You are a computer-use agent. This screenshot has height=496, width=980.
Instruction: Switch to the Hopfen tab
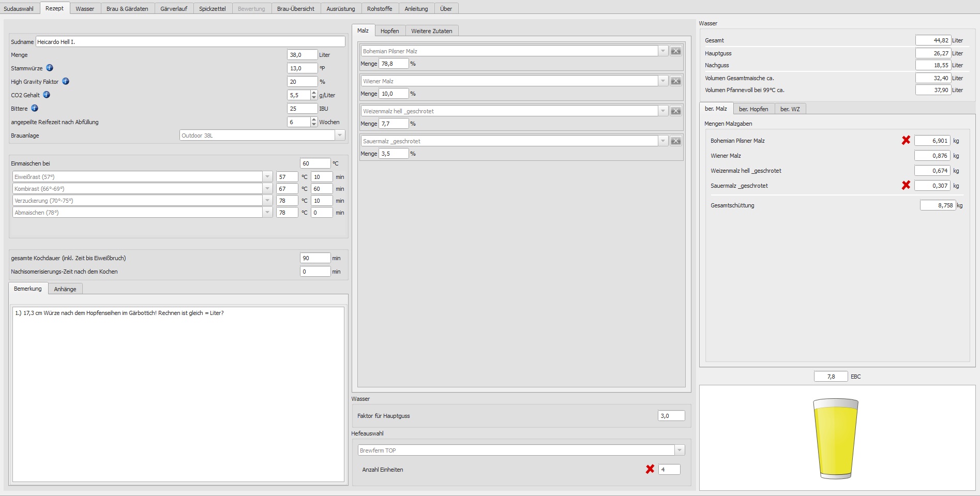(x=389, y=31)
